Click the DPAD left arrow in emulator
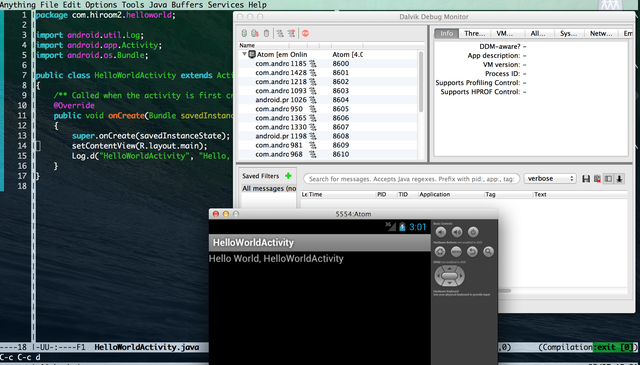Viewport: 640px width, 365px height. coord(438,276)
